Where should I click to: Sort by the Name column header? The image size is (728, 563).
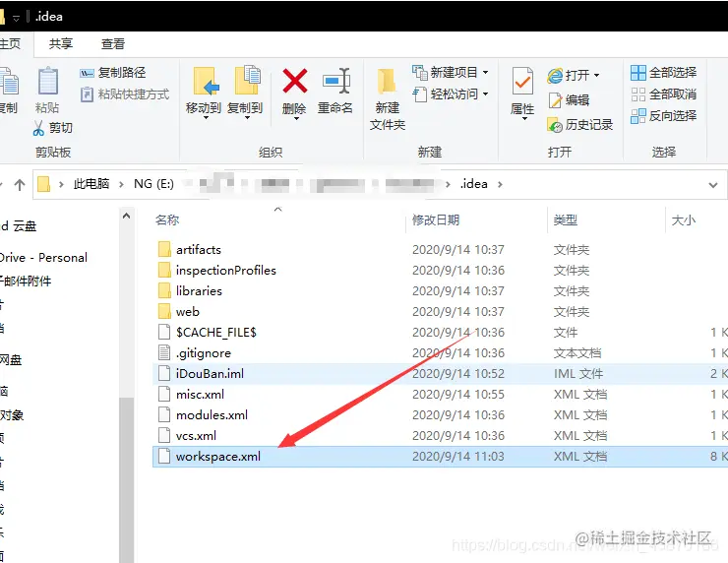[x=167, y=219]
